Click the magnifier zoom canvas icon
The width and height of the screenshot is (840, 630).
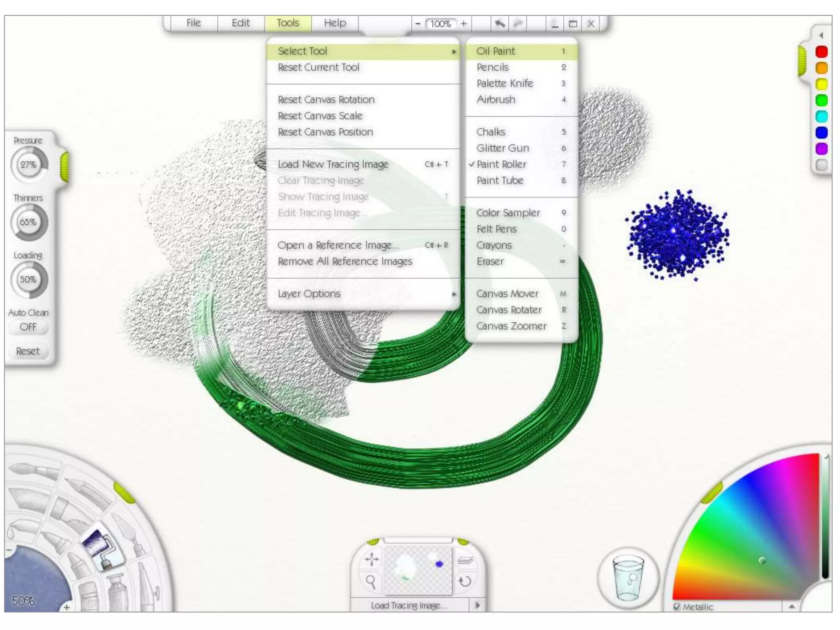(371, 582)
